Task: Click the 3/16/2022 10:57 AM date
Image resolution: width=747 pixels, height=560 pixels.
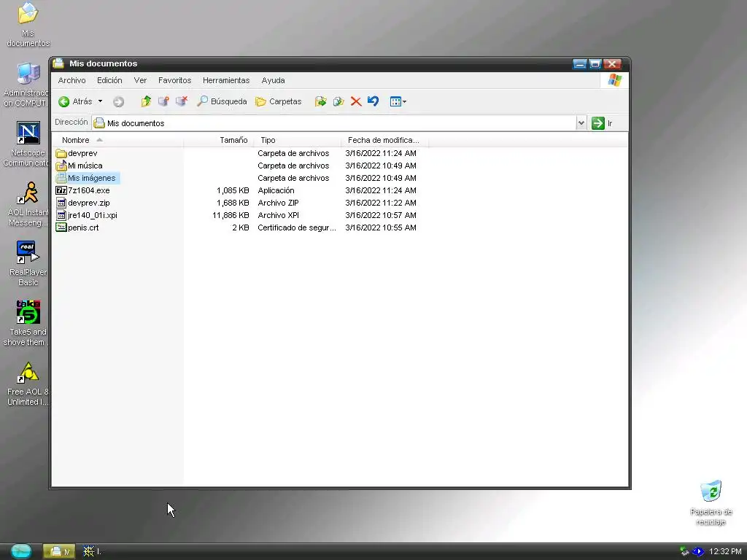Action: coord(381,215)
